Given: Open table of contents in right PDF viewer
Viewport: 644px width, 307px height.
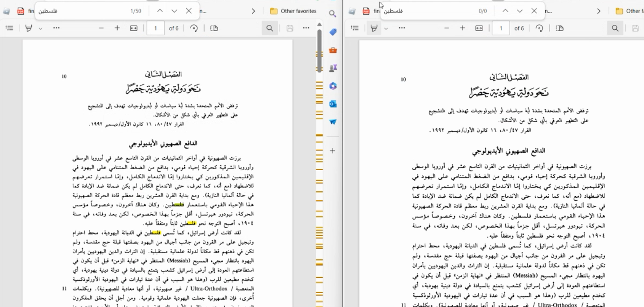Looking at the screenshot, I should (355, 28).
